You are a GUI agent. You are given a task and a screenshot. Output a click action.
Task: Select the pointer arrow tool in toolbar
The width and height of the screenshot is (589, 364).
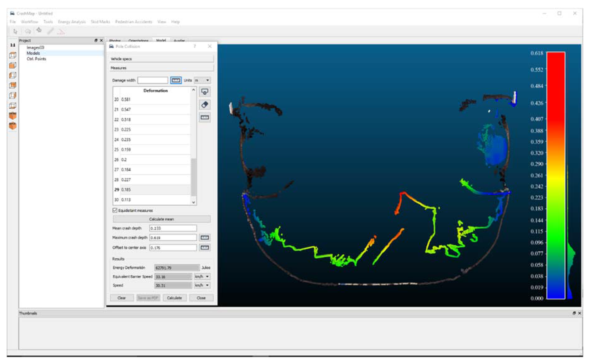15,31
